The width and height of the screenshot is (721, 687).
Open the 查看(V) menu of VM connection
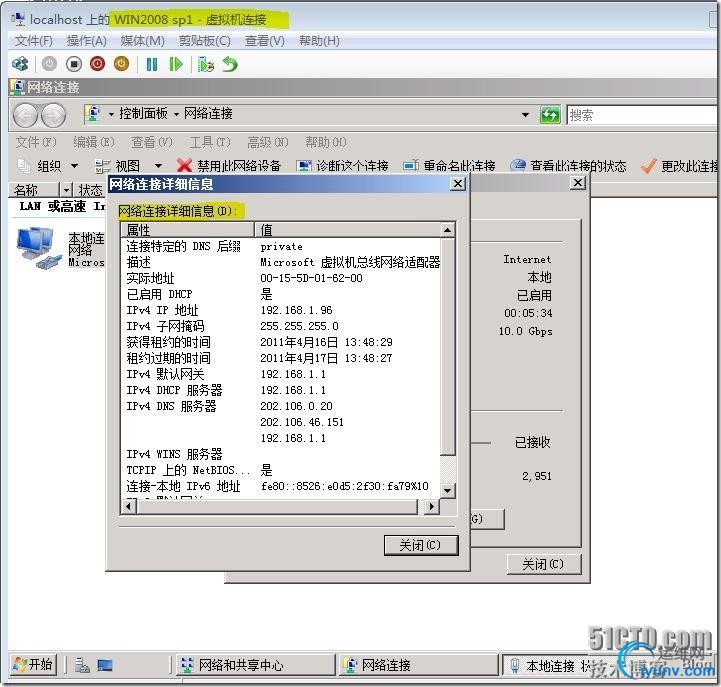coord(264,41)
